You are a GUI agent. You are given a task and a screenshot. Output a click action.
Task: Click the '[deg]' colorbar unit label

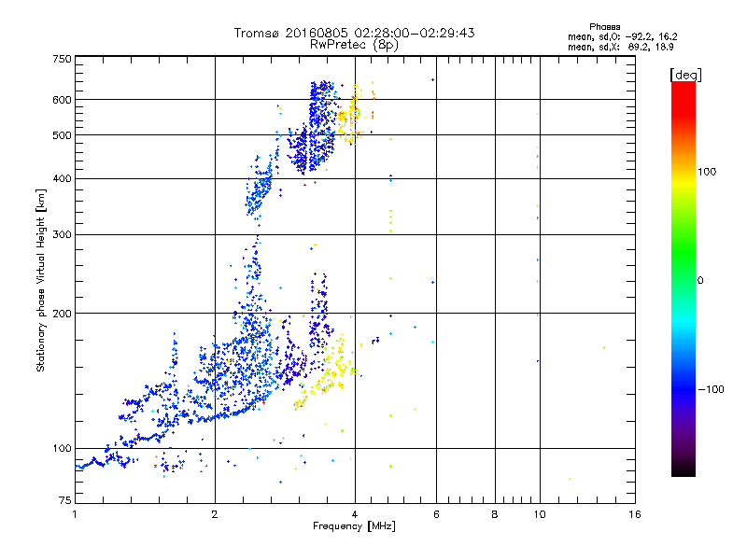pos(685,75)
